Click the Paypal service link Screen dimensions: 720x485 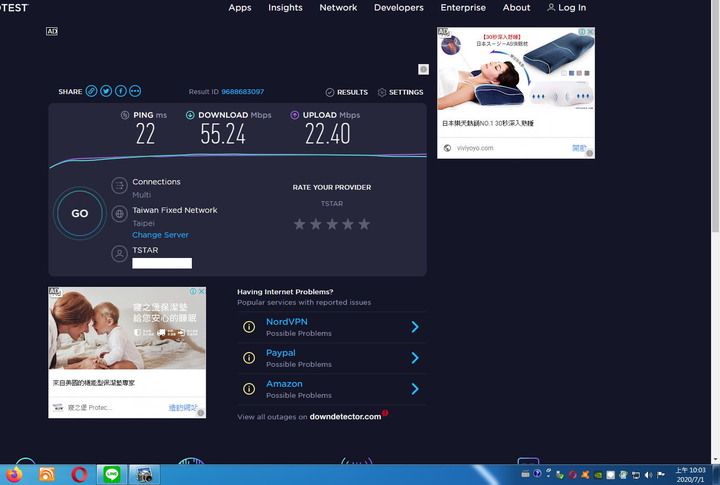point(281,353)
